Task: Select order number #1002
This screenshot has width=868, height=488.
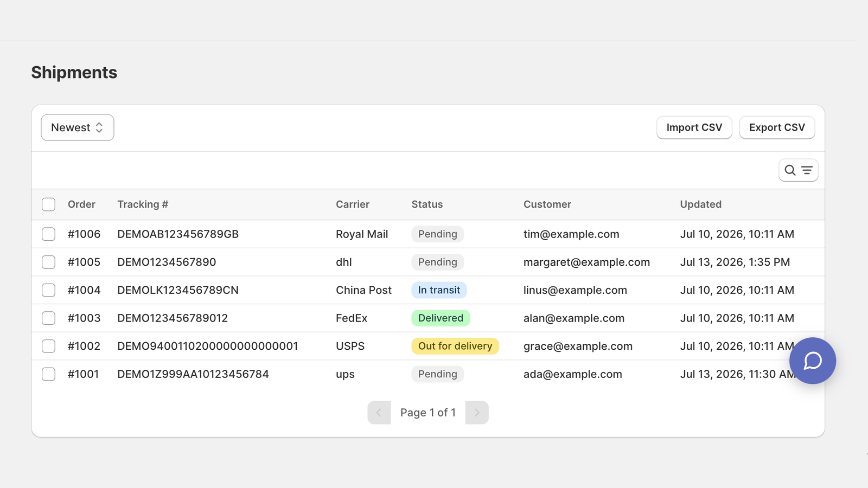Action: coord(84,346)
